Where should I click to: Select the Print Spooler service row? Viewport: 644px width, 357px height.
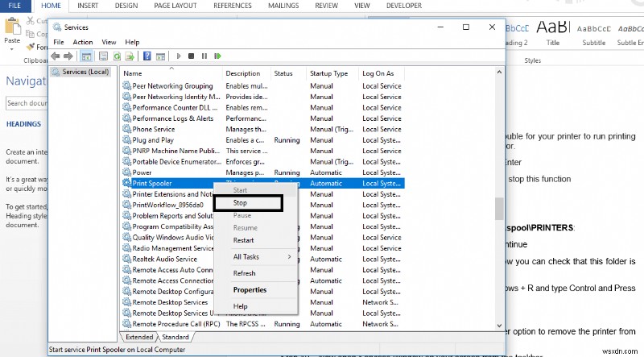pos(263,183)
